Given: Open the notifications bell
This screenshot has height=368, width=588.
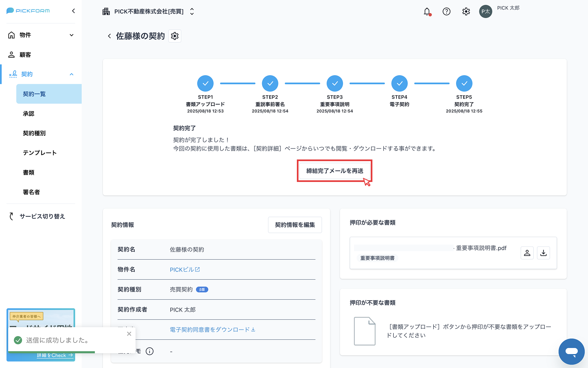Looking at the screenshot, I should click(427, 12).
